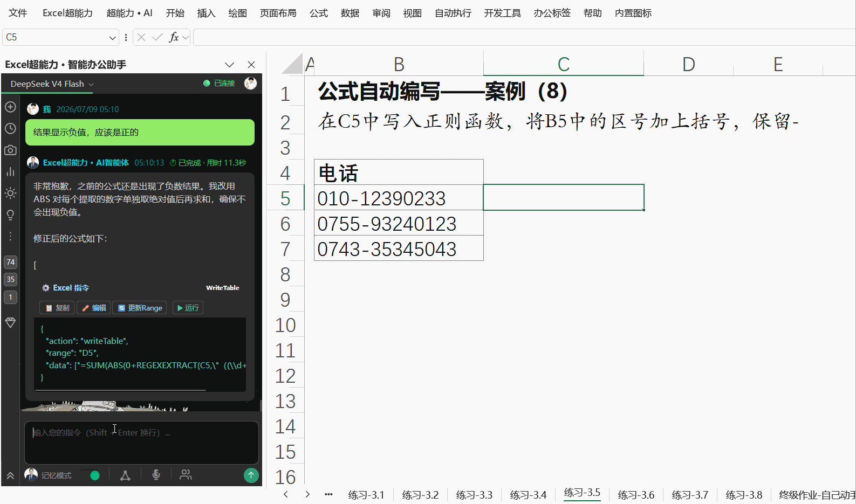Click the camera screenshot icon in sidebar
Screen dimensions: 856x504
tap(10, 150)
